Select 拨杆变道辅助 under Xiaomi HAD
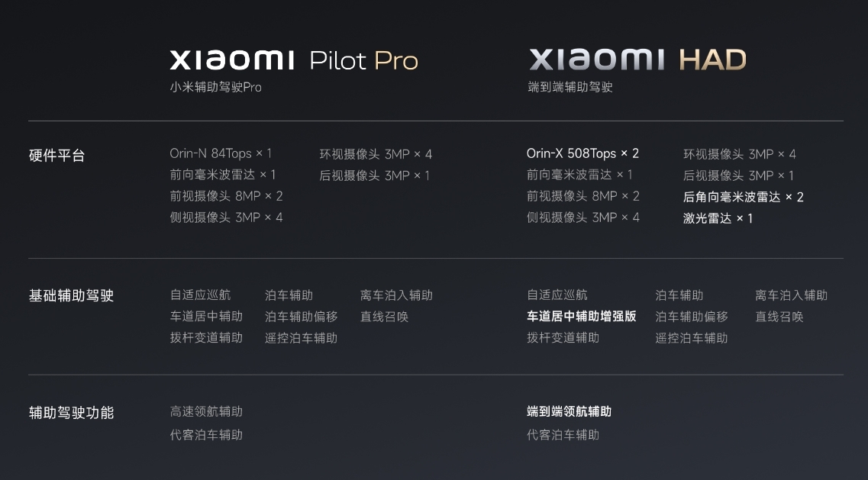 point(563,338)
